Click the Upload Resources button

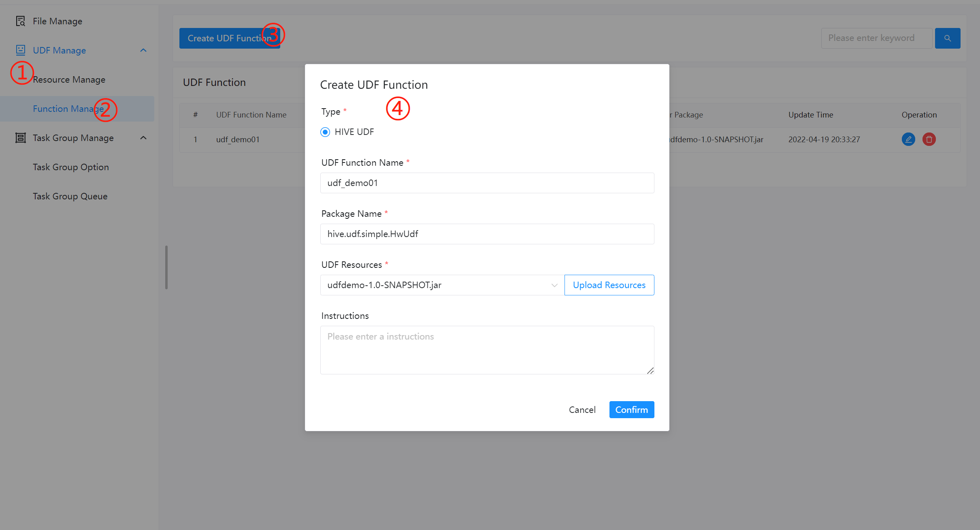click(x=609, y=285)
